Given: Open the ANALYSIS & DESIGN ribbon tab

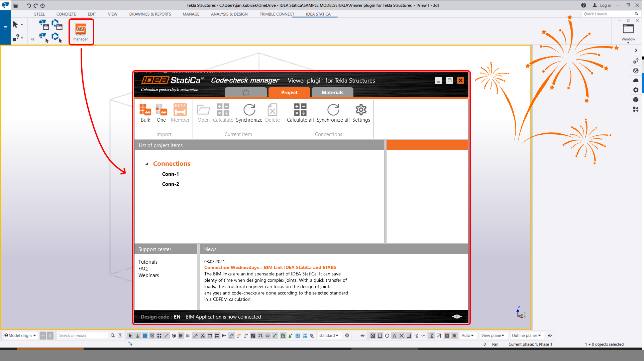Looking at the screenshot, I should [x=229, y=14].
